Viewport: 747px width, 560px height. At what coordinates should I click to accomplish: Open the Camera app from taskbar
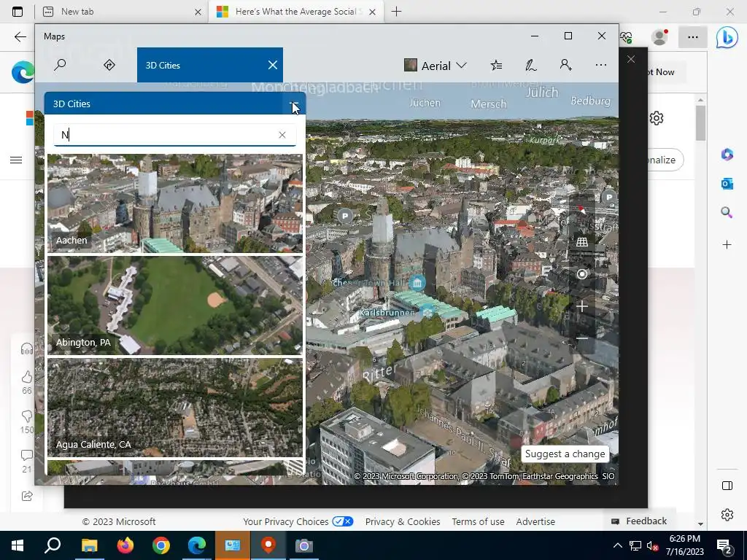[304, 545]
